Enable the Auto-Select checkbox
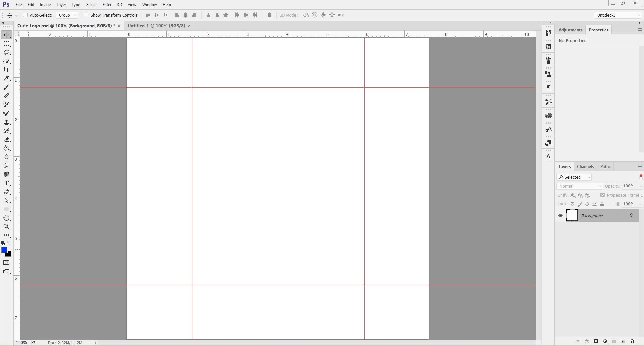This screenshot has width=644, height=346. [x=25, y=15]
